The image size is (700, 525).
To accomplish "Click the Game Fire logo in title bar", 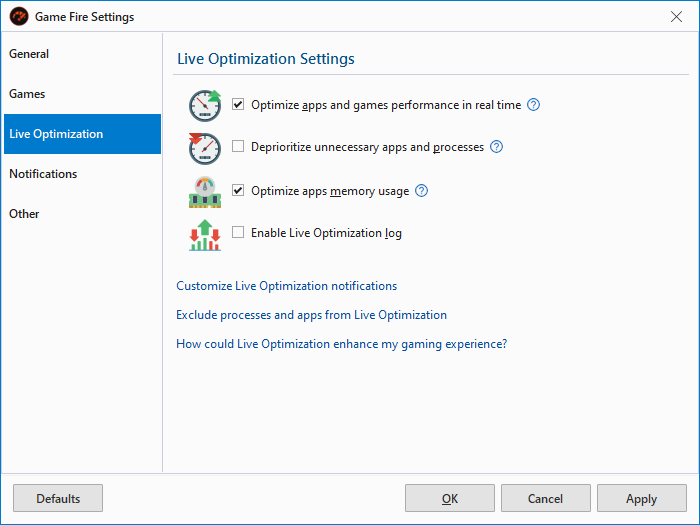I will pos(19,17).
